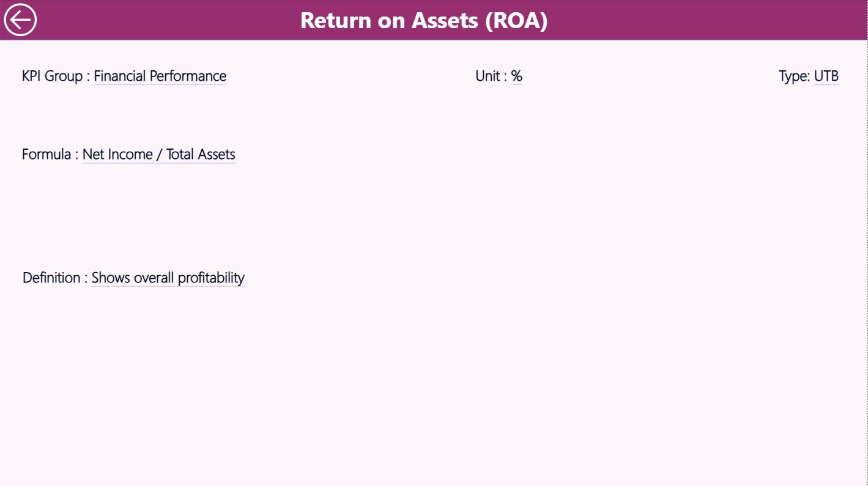Click the Formula label
Screen dimensions: 868x486
click(x=47, y=154)
